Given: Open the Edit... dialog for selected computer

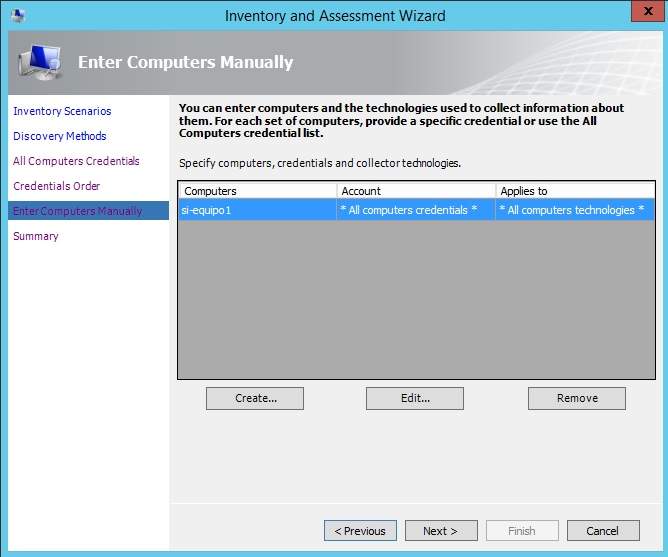Looking at the screenshot, I should pyautogui.click(x=414, y=398).
